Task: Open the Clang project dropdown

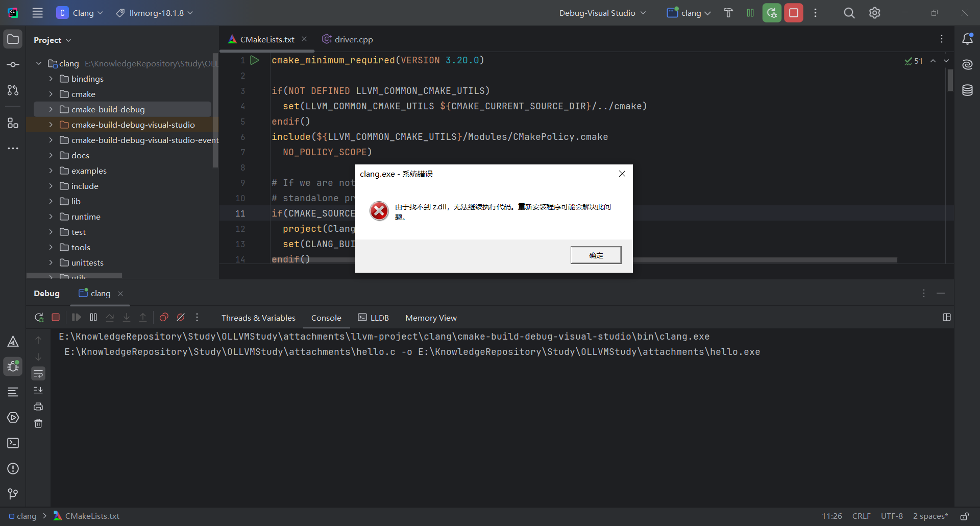Action: pyautogui.click(x=80, y=13)
